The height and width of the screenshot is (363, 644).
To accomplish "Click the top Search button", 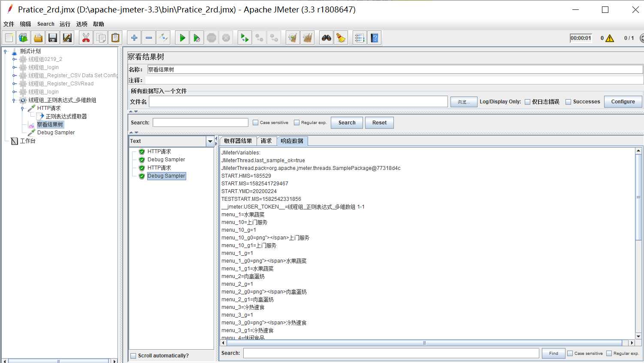I will click(347, 123).
